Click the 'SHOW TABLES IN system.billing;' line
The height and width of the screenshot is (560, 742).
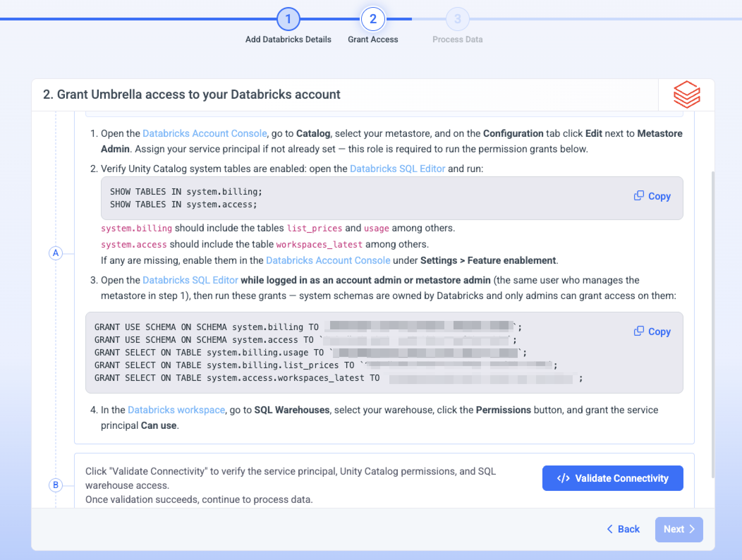click(186, 191)
